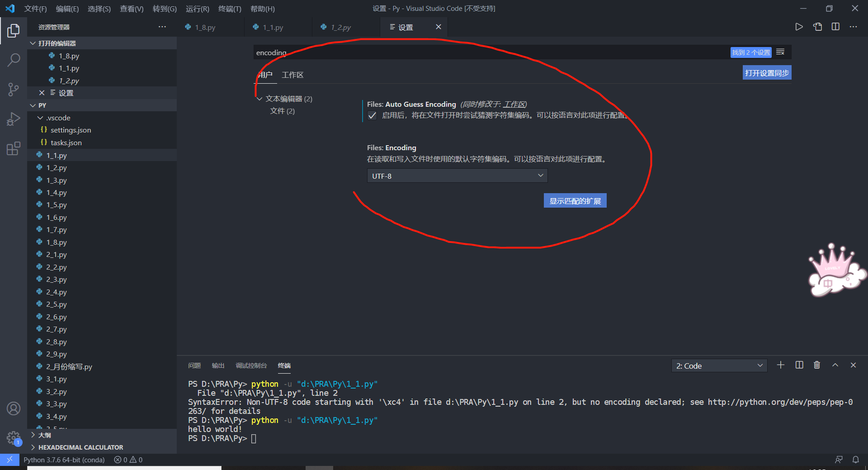
Task: Click the terminal input prompt
Action: coord(254,438)
